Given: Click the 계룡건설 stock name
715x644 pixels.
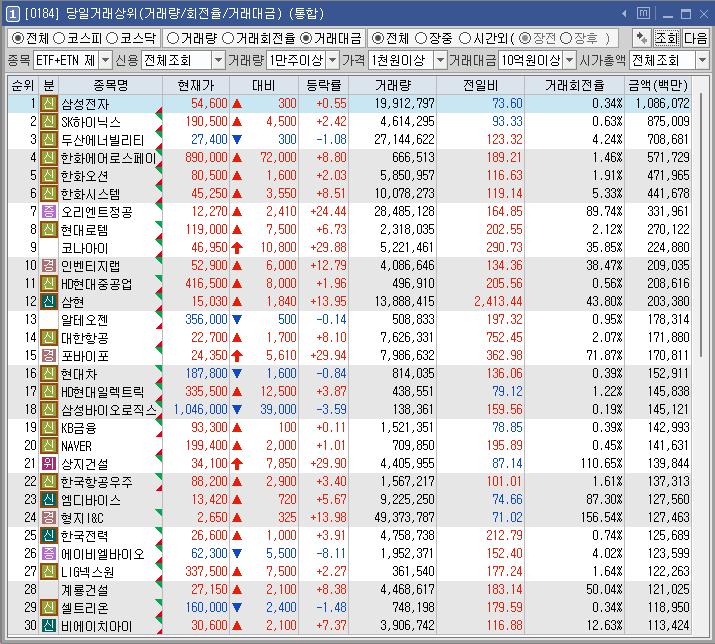Looking at the screenshot, I should [85, 590].
